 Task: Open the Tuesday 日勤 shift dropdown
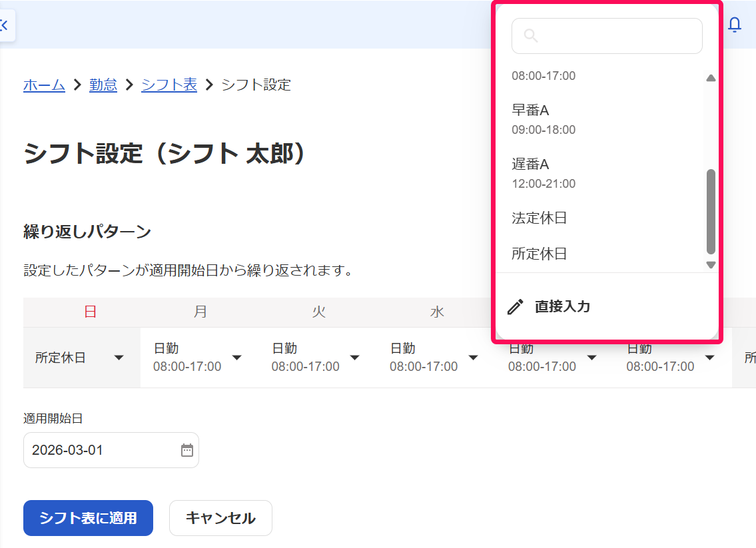coord(318,358)
